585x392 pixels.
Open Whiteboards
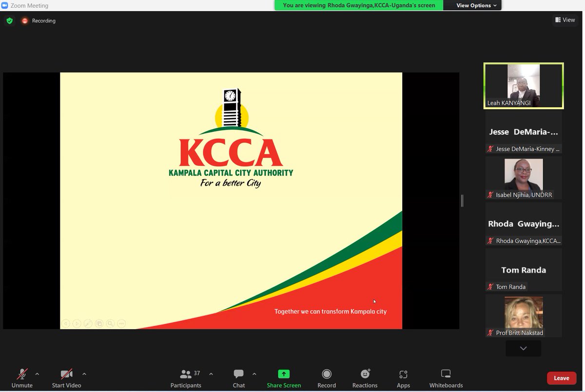pyautogui.click(x=446, y=378)
